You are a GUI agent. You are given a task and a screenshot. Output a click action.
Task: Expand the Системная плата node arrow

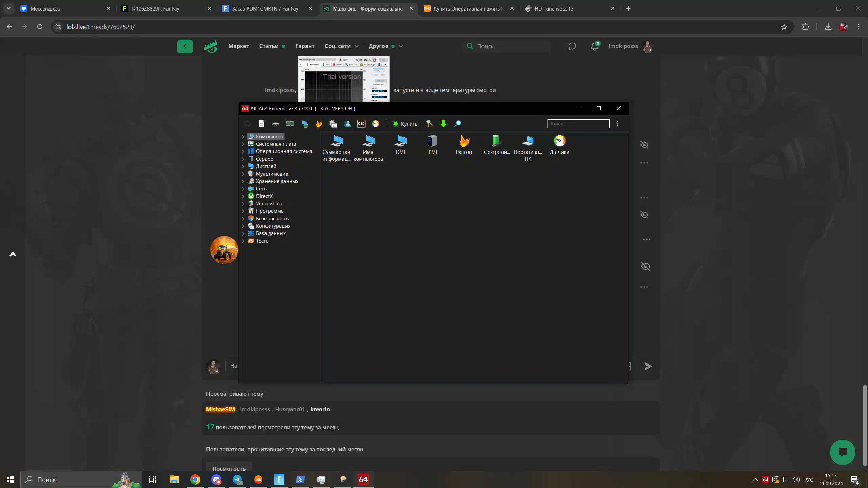pyautogui.click(x=243, y=144)
